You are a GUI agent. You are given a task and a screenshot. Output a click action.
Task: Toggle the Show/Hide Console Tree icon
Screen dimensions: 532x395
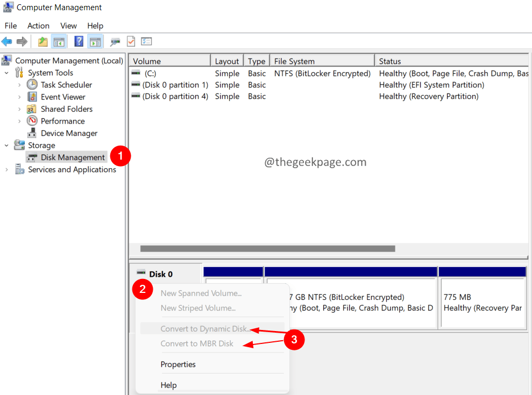tap(59, 41)
